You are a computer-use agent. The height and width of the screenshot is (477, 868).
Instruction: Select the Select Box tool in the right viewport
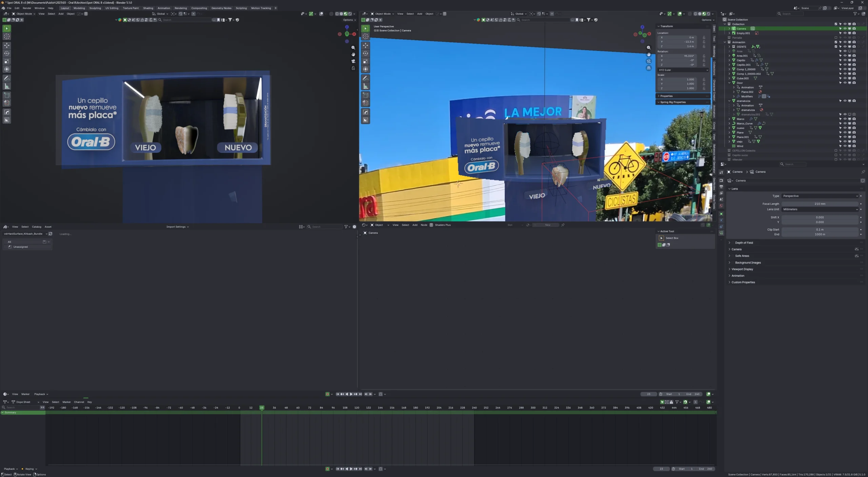click(366, 28)
